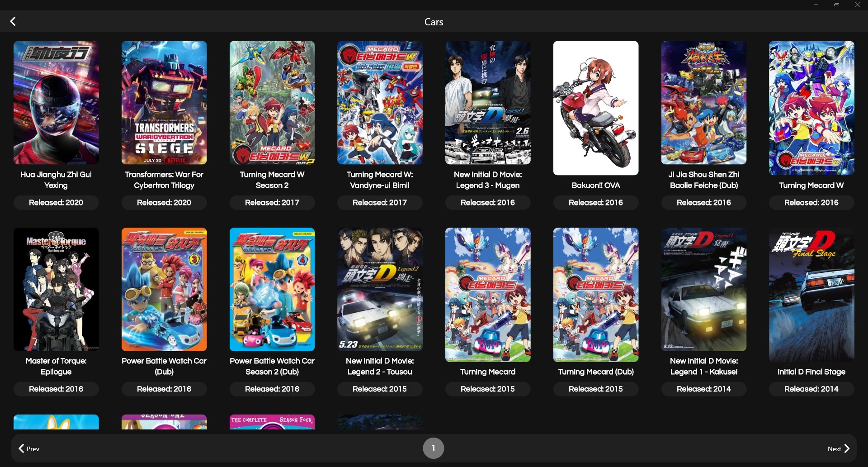Click the Initial D Final Stage title
The image size is (868, 467).
click(x=811, y=372)
